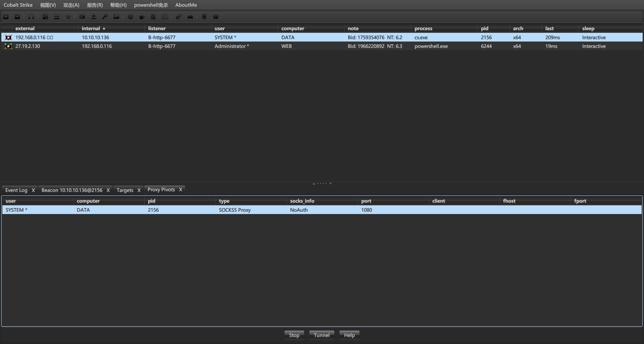Viewport: 644px width, 344px height.
Task: Click the connect to team server plus icon
Action: coord(6,17)
